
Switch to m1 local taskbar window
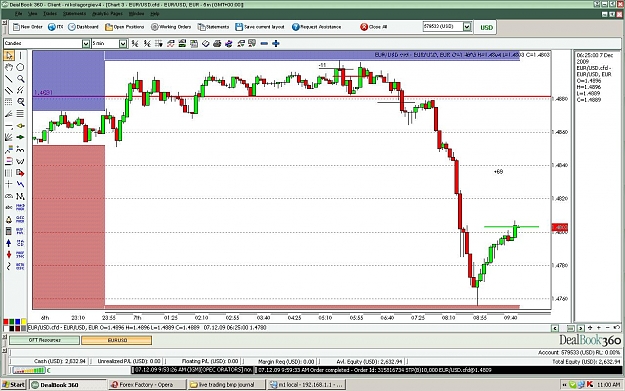pos(306,385)
